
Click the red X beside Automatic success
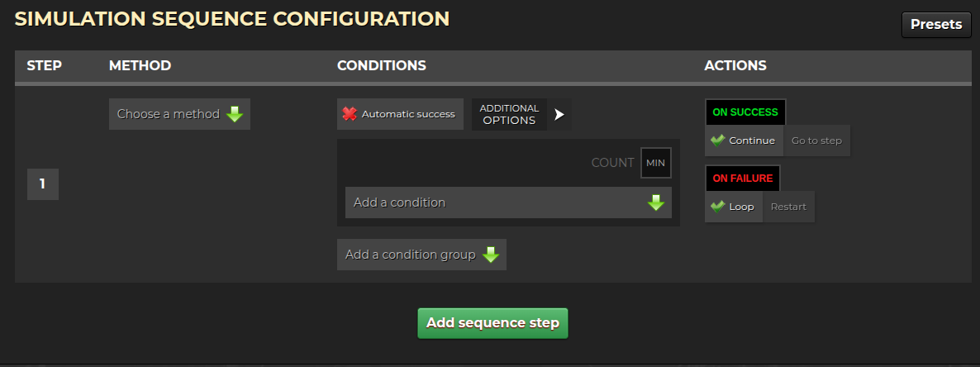coord(350,114)
